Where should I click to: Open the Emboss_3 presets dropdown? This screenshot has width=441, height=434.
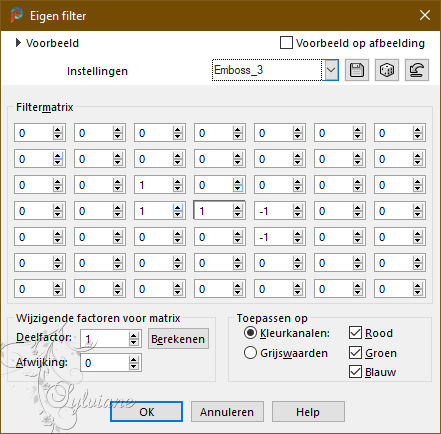pyautogui.click(x=331, y=70)
